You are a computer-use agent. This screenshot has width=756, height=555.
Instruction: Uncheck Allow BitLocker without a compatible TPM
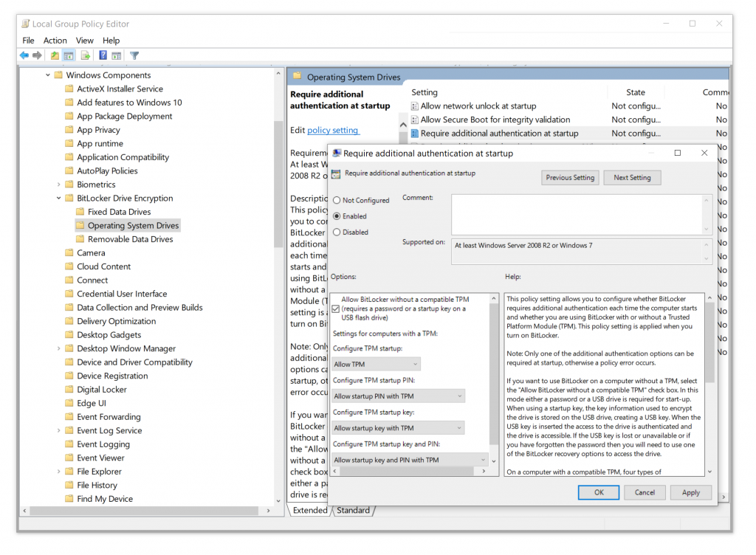coord(336,308)
